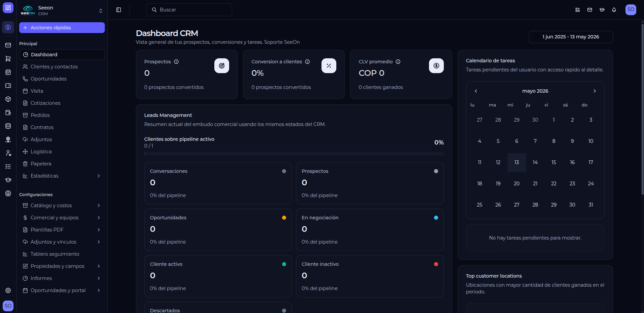Open the graduation cap icon in left rail

[x=8, y=180]
